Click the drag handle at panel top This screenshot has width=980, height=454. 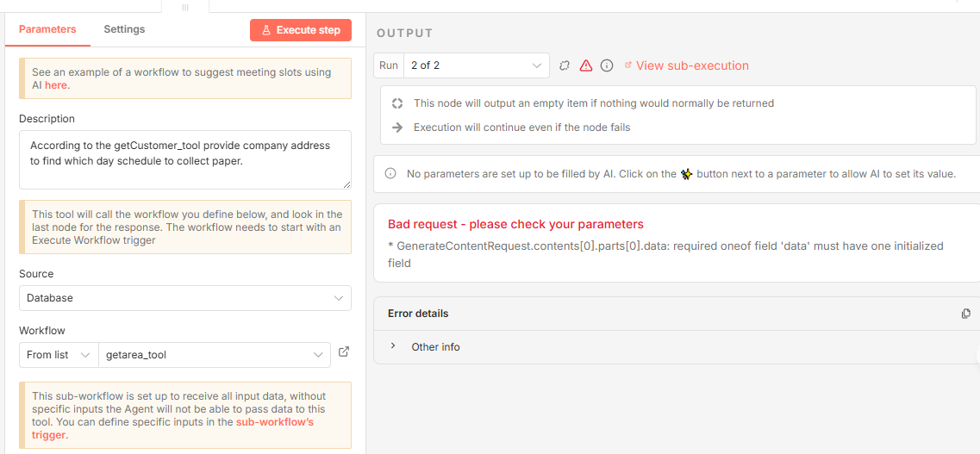point(185,7)
